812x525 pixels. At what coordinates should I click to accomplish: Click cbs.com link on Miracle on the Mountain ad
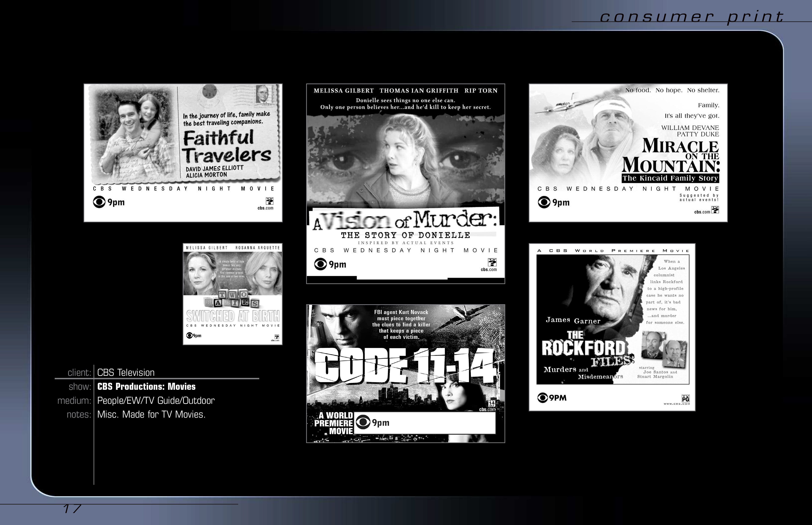pyautogui.click(x=702, y=212)
